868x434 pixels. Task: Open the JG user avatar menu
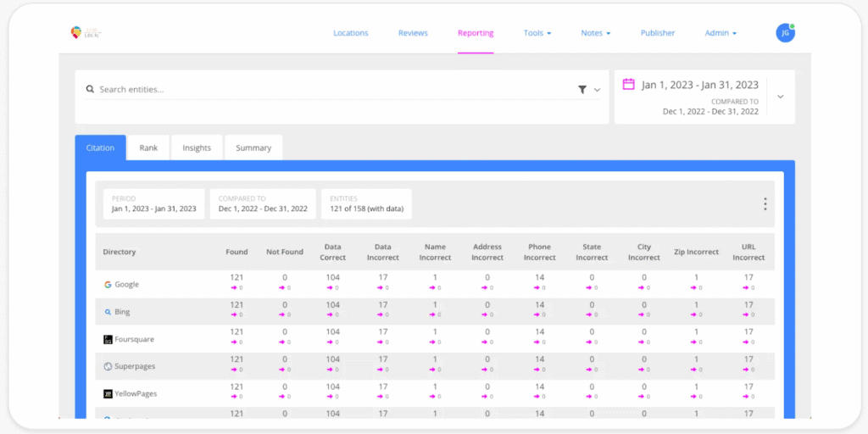(785, 33)
